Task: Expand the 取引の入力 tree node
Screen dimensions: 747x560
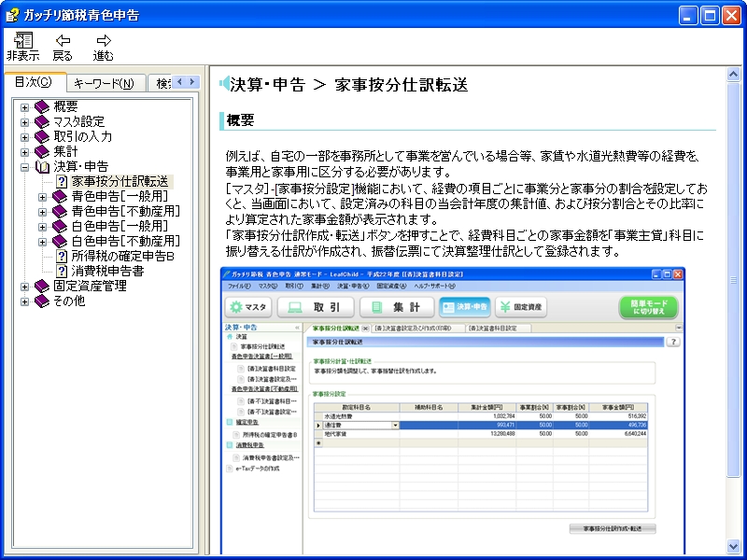Action: 25,137
